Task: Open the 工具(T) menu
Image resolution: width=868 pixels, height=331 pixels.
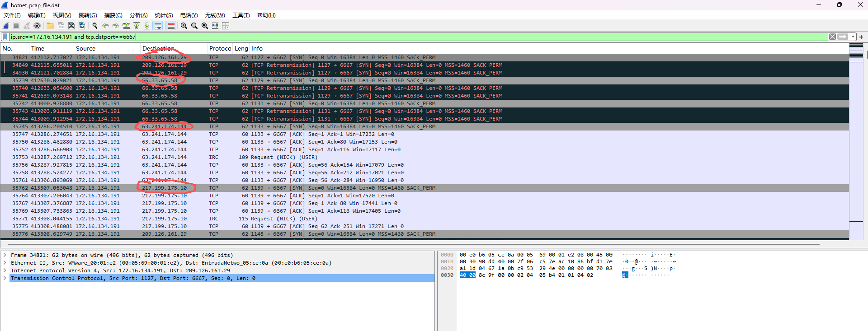Action: (x=241, y=15)
